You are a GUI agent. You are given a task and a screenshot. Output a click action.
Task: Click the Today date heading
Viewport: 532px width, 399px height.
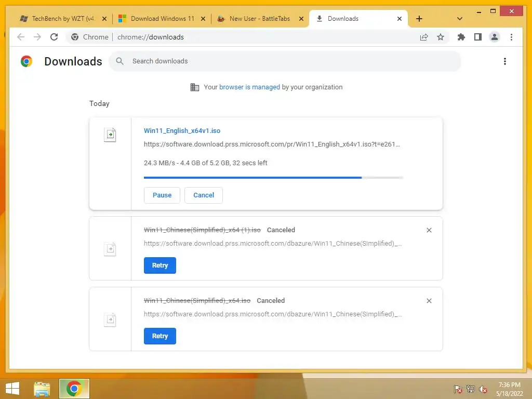click(99, 103)
